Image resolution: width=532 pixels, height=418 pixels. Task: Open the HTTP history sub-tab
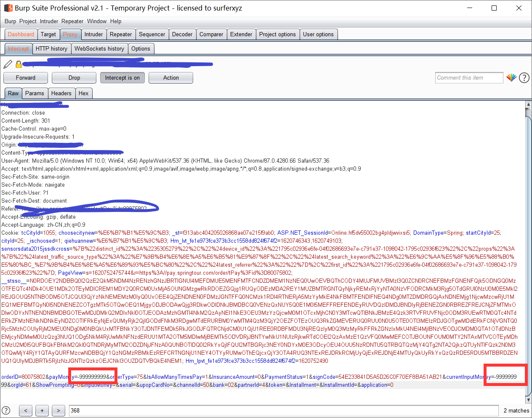click(x=51, y=49)
